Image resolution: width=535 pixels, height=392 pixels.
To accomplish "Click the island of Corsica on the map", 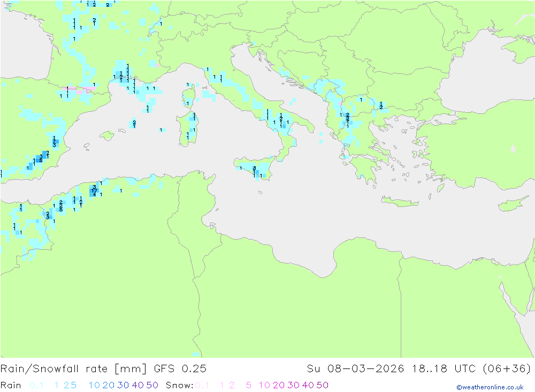I will click(x=189, y=96).
